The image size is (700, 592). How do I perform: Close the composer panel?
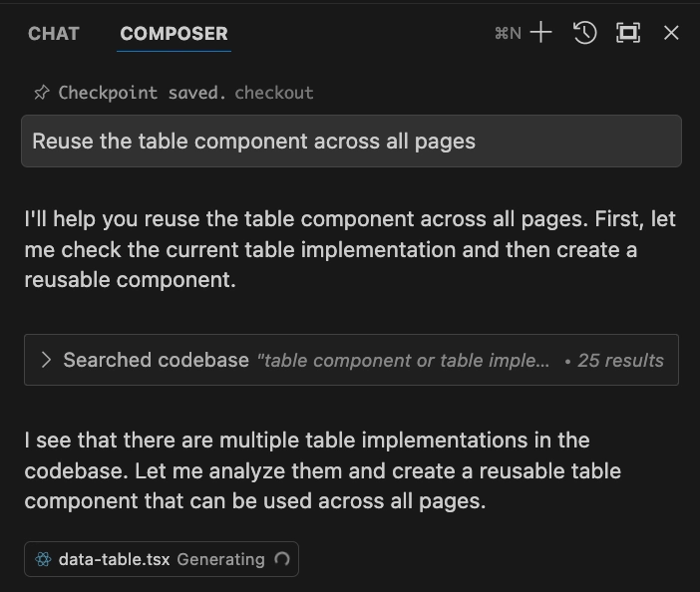[671, 33]
